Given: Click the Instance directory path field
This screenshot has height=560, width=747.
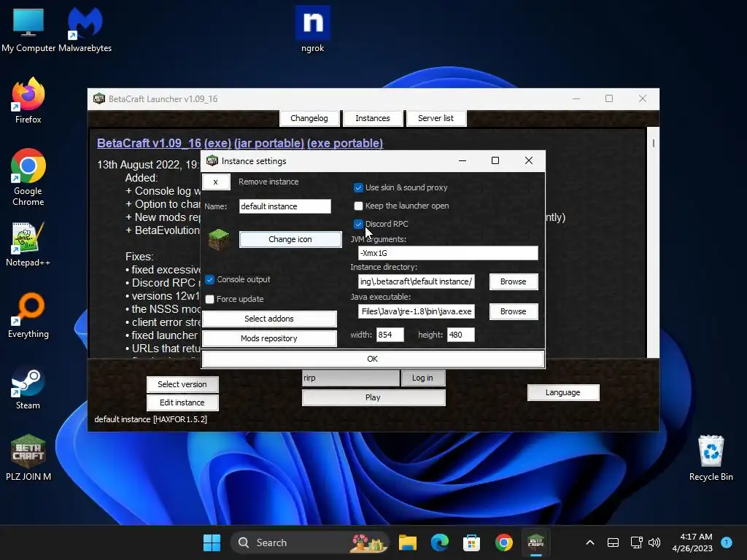Looking at the screenshot, I should coord(417,281).
